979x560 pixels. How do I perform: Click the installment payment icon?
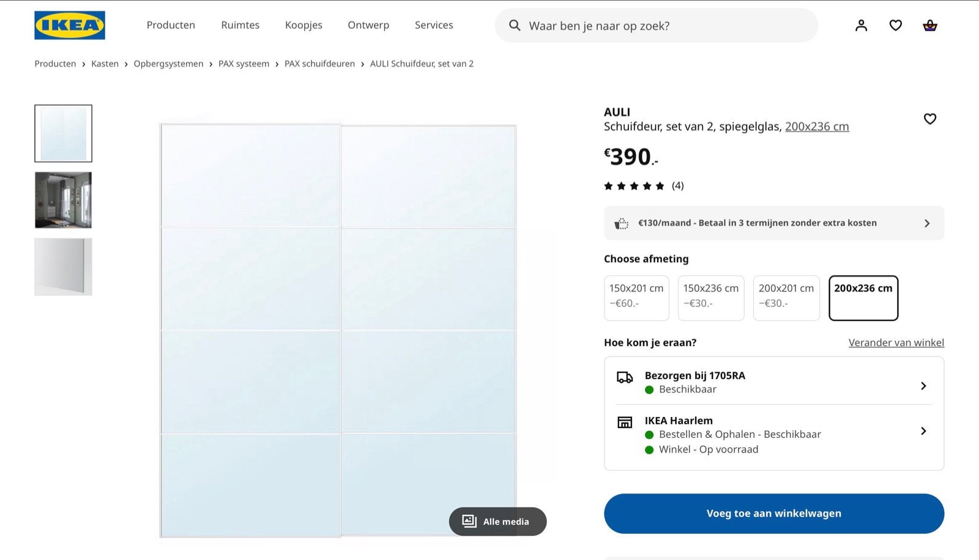pyautogui.click(x=621, y=223)
